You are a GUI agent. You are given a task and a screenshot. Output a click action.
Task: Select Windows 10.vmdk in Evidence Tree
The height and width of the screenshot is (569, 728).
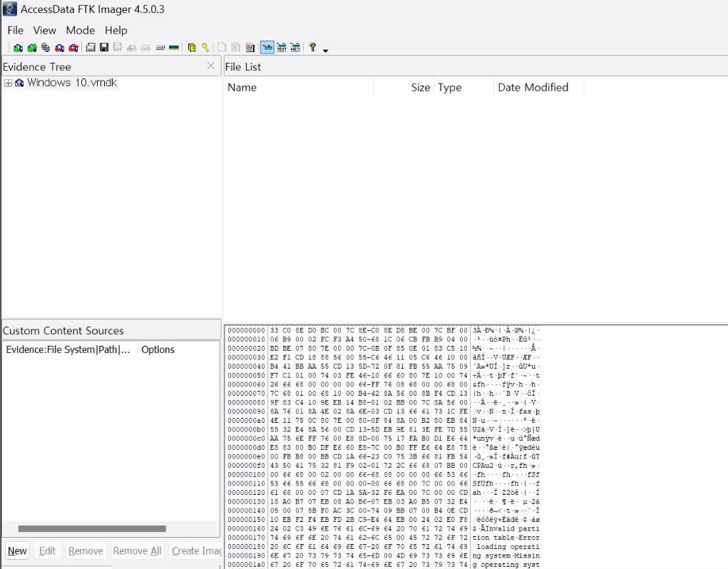[x=72, y=83]
